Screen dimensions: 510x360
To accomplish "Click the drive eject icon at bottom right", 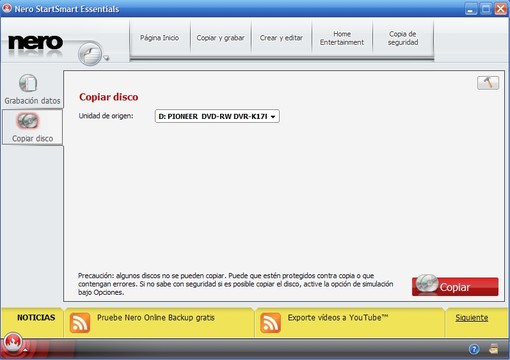I will [x=494, y=349].
